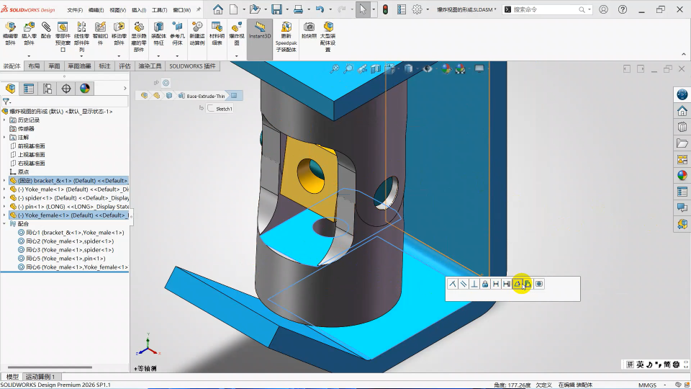
Task: Click the File Properties icon in the top toolbar
Action: [x=401, y=9]
